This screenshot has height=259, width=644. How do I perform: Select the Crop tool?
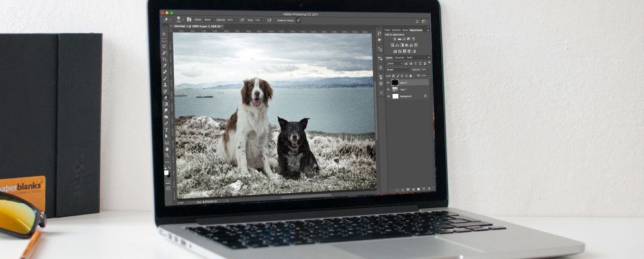coord(165,60)
